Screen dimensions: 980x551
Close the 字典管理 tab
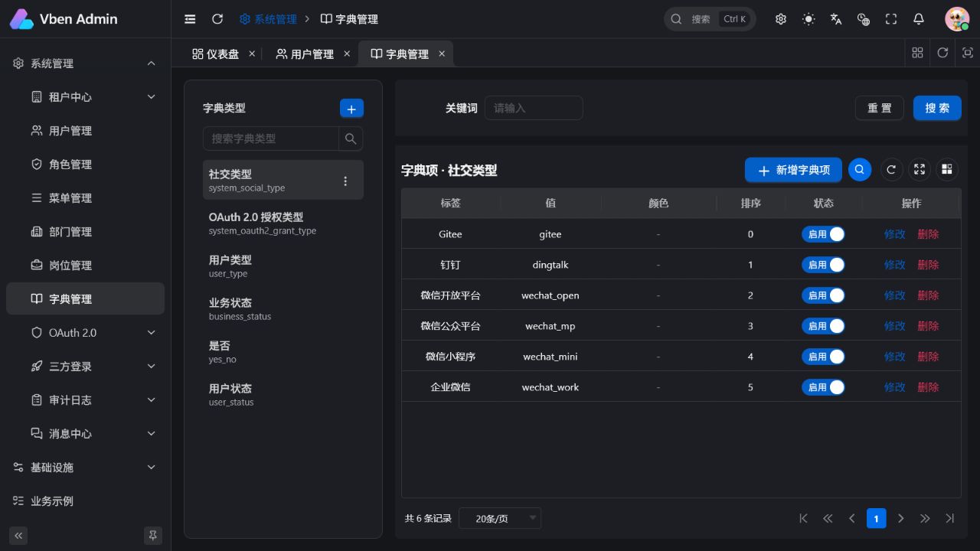click(442, 54)
